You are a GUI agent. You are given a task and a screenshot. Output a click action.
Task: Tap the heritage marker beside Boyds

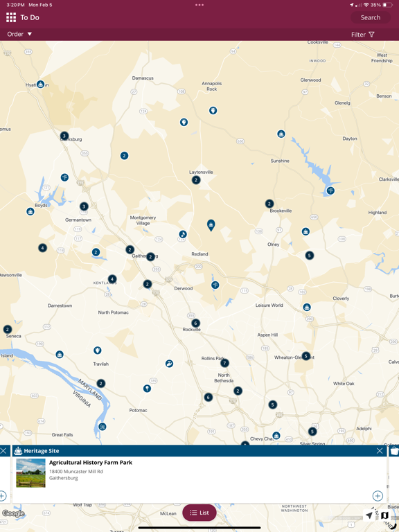point(30,211)
